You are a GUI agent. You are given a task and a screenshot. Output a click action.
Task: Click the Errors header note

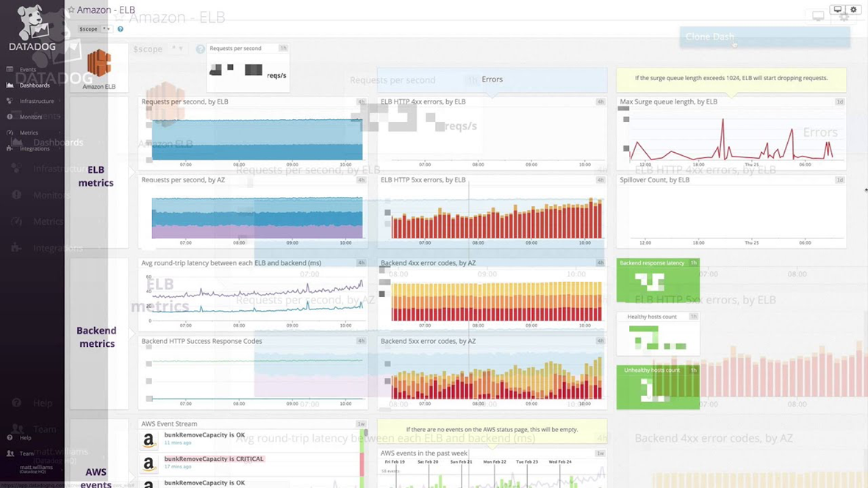point(492,79)
